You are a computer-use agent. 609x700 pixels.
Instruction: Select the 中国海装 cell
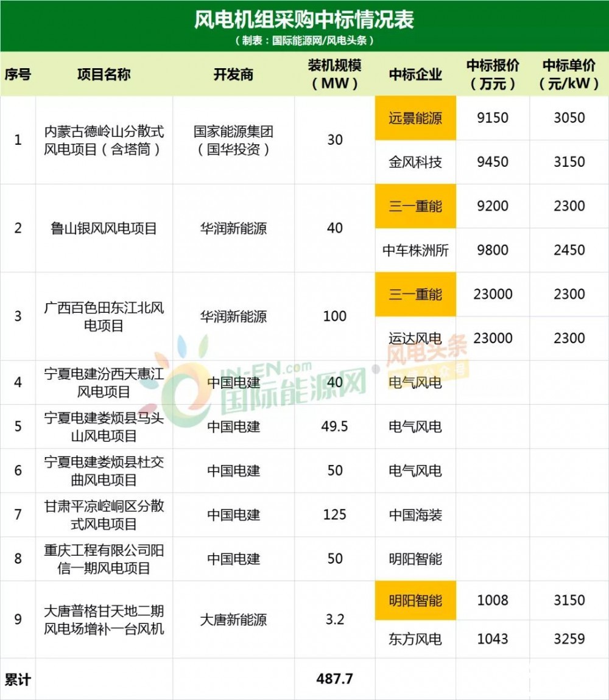click(x=415, y=515)
